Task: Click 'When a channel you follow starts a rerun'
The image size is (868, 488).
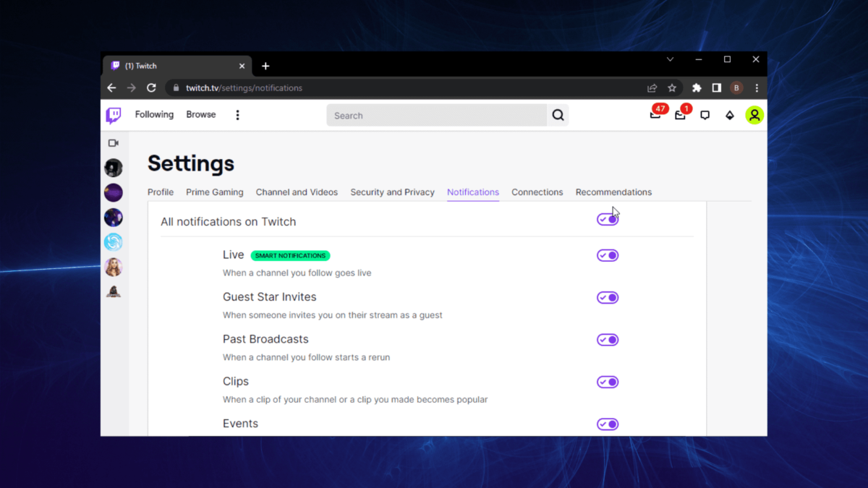Action: tap(307, 357)
